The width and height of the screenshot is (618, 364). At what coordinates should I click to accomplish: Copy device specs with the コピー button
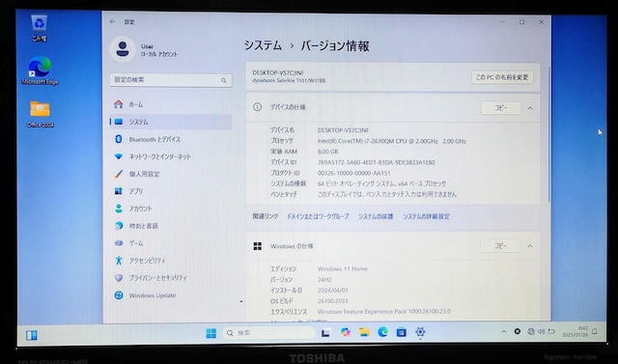[x=501, y=108]
